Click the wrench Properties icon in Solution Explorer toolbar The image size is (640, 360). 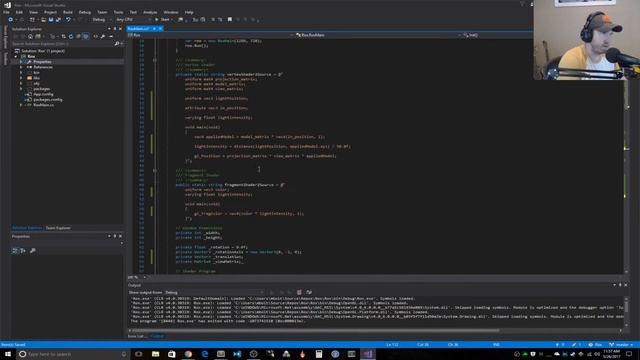[103, 36]
